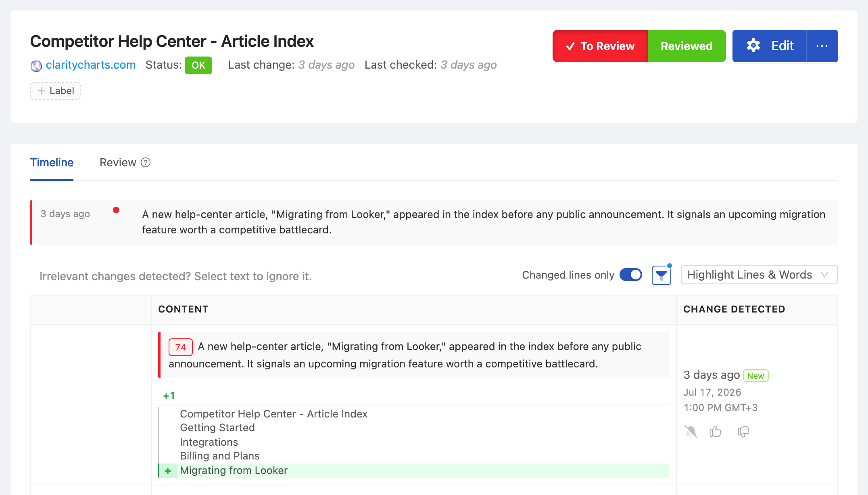Click the globe icon beside claritycharts.com
The height and width of the screenshot is (495, 868).
tap(36, 65)
